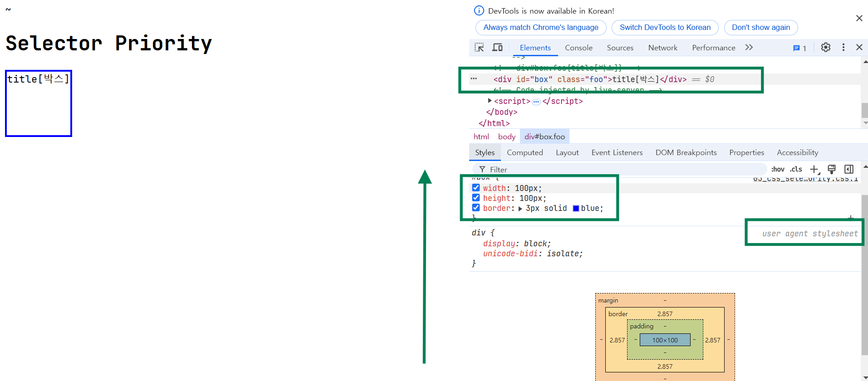Toggle the device toolbar icon
Screen dimensions: 868x381
tap(498, 48)
